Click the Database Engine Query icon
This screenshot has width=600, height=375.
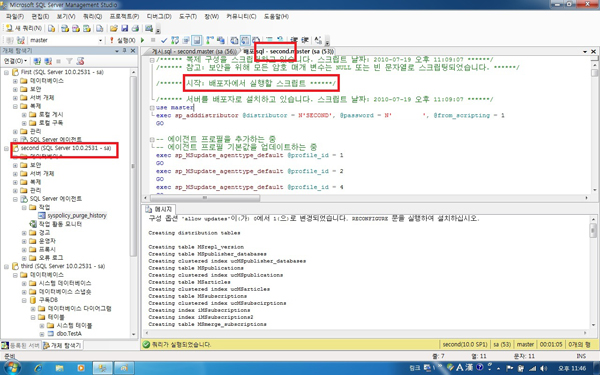click(51, 28)
